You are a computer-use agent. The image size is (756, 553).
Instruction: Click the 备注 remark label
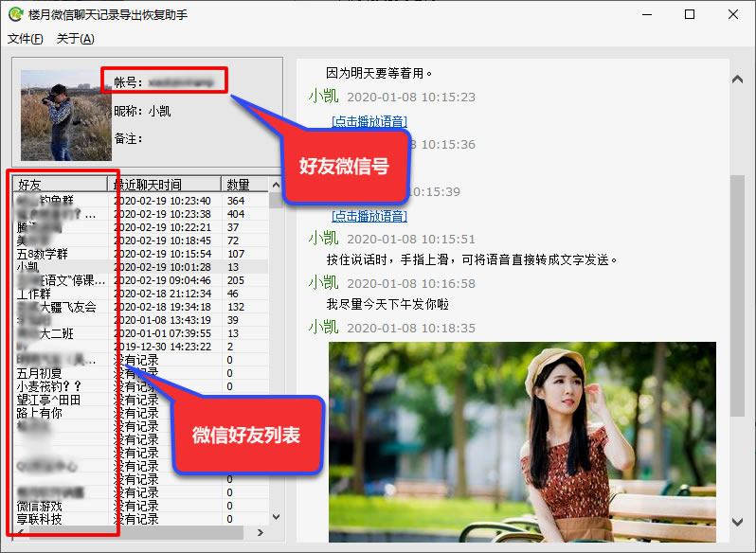click(x=128, y=139)
